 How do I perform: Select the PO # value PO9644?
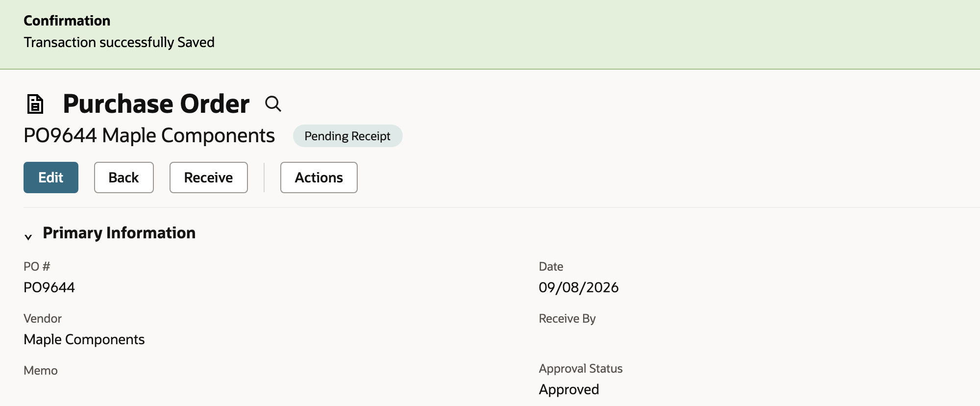(x=49, y=287)
